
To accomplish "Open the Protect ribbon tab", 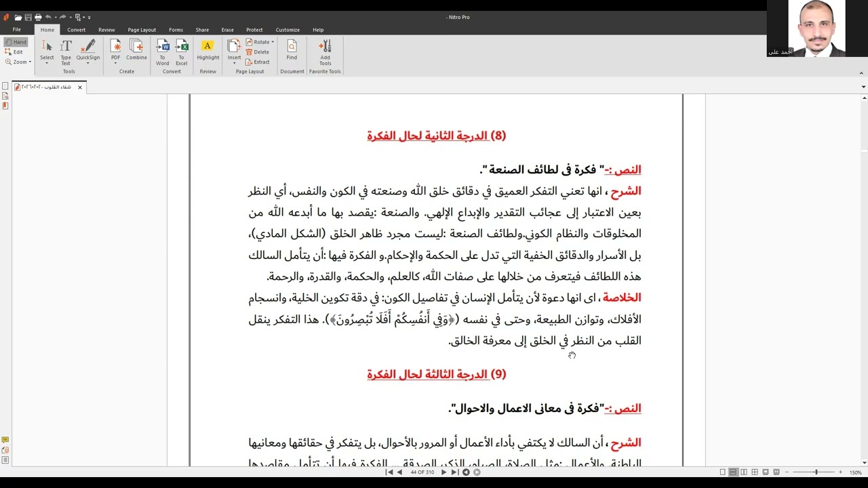I will pos(254,30).
